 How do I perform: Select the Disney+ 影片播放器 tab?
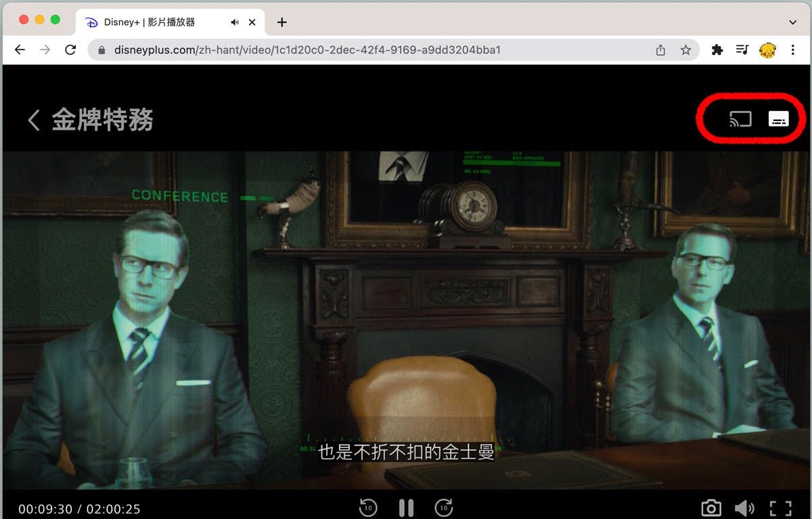coord(169,22)
